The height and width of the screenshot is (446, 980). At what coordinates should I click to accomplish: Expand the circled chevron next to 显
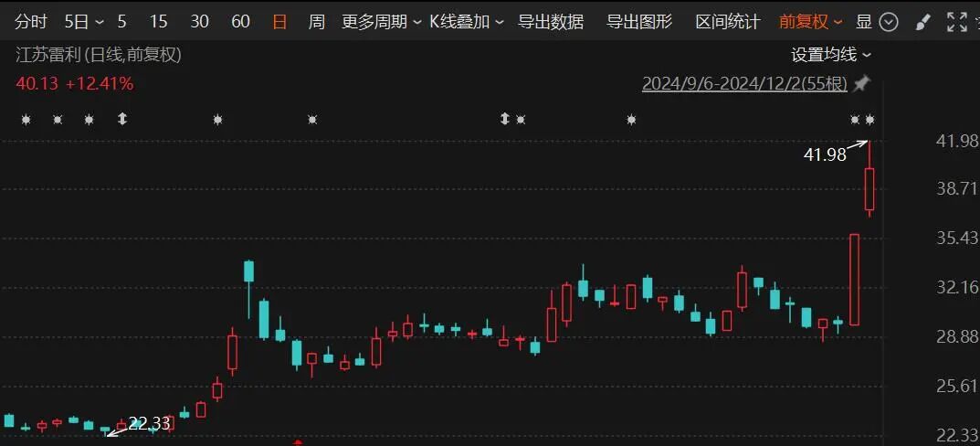click(x=889, y=23)
